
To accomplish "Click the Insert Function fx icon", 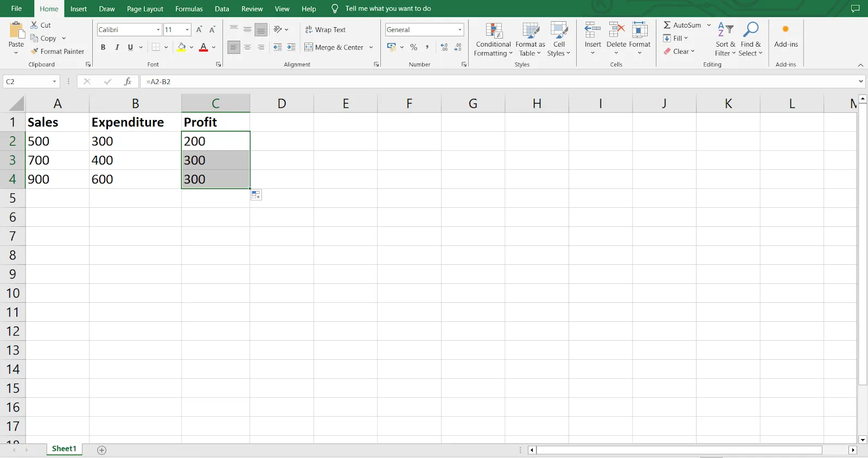I will pos(127,81).
